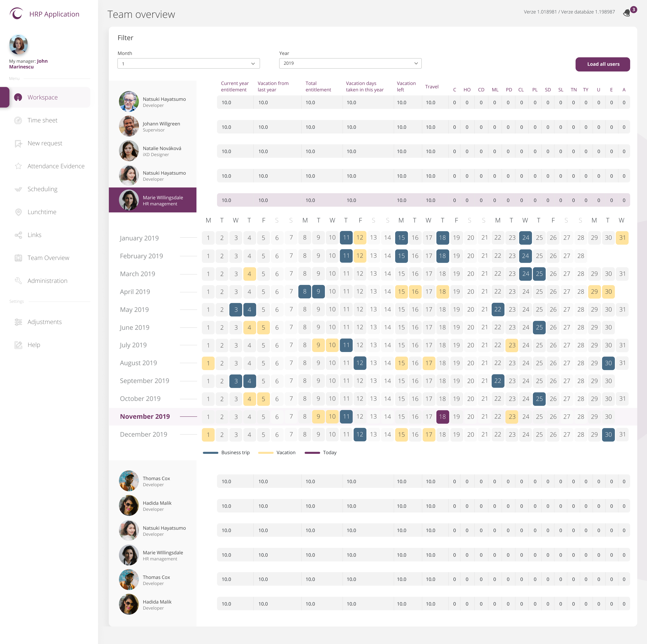Viewport: 647px width, 644px height.
Task: Click the Administration wrench icon
Action: tap(18, 281)
